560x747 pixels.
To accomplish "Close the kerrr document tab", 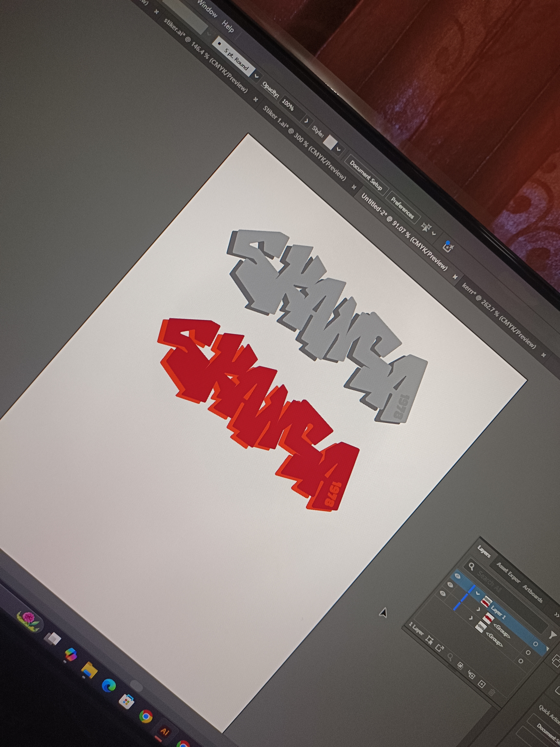I will coord(543,355).
